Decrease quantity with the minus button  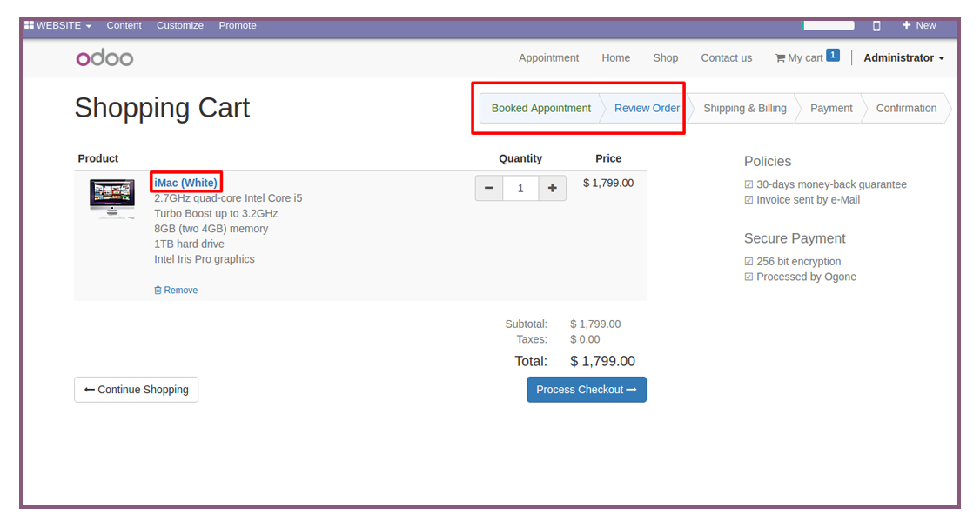(x=489, y=188)
